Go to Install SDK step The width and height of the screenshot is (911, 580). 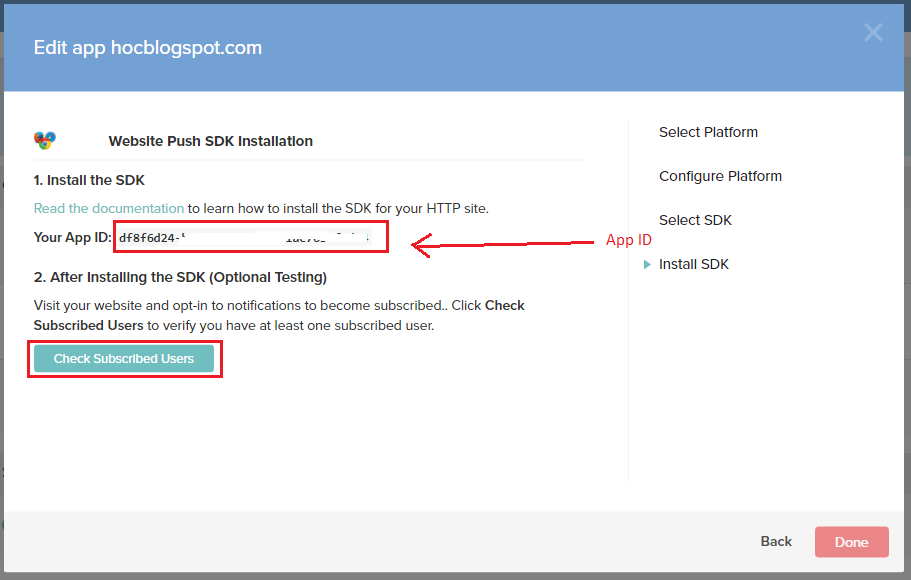point(694,264)
